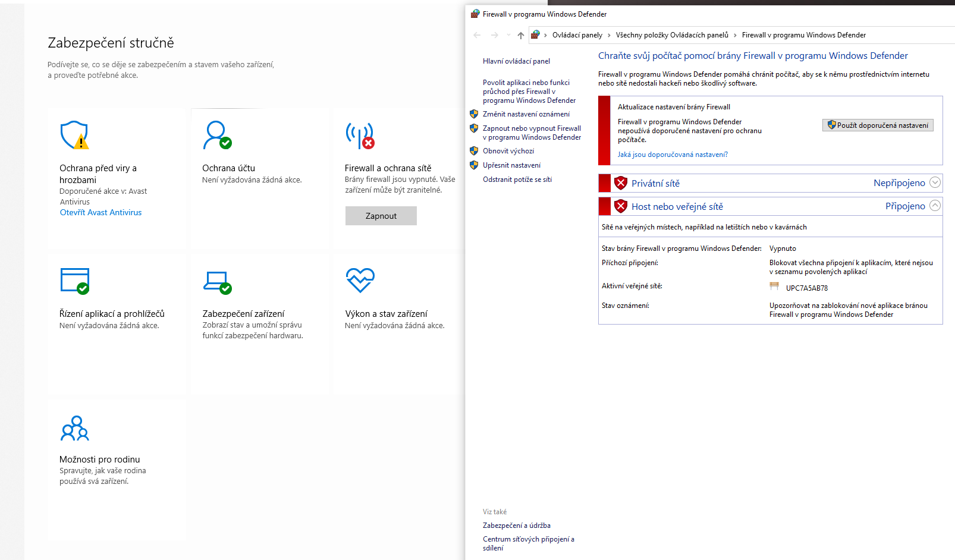Open Řízení aplikací a prohlížečů window icon
The height and width of the screenshot is (560, 955).
click(74, 281)
